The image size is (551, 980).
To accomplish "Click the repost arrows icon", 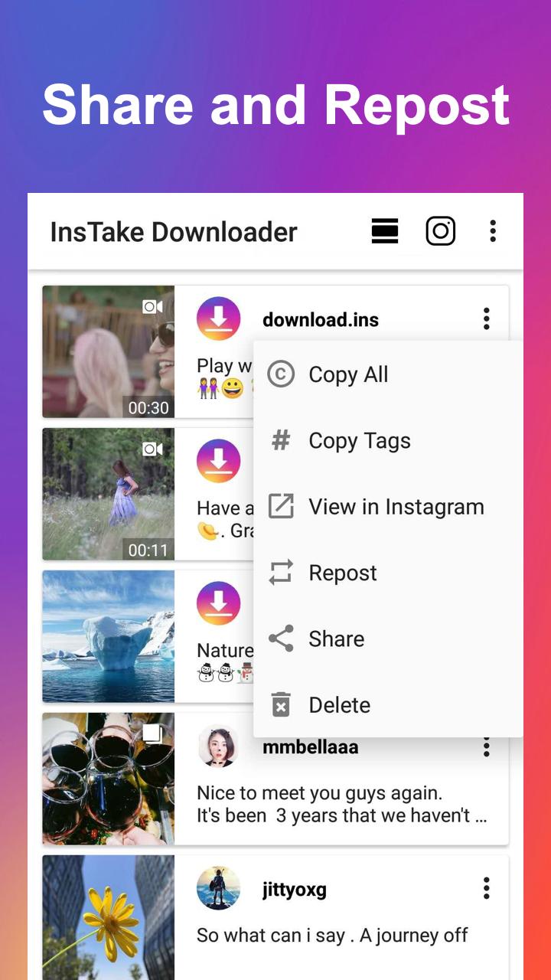I will pyautogui.click(x=281, y=573).
